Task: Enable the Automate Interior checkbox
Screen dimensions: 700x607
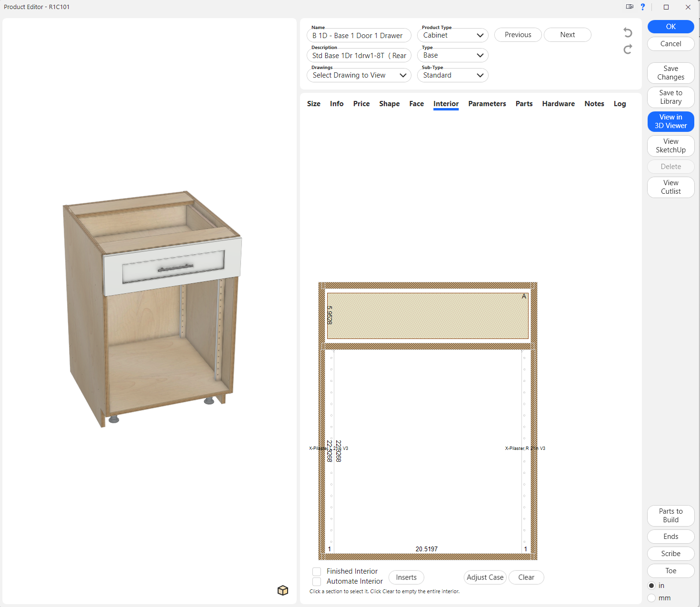Action: coord(317,581)
